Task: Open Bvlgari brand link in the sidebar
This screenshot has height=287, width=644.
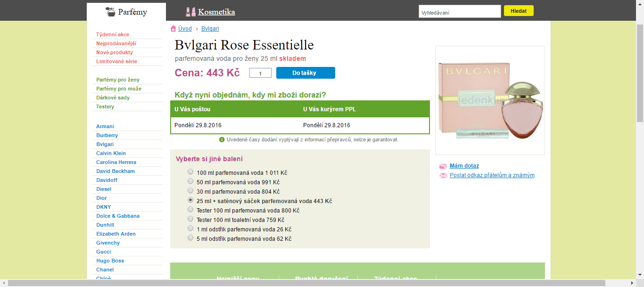Action: click(x=105, y=144)
